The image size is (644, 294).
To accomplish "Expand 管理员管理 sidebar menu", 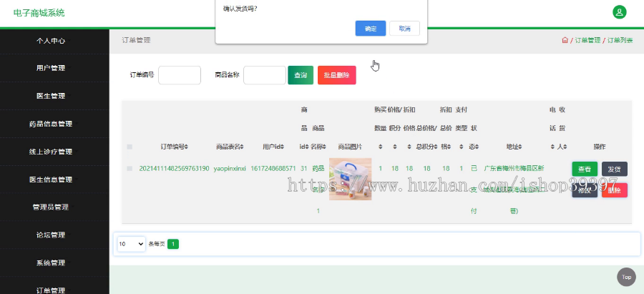I will pos(51,207).
